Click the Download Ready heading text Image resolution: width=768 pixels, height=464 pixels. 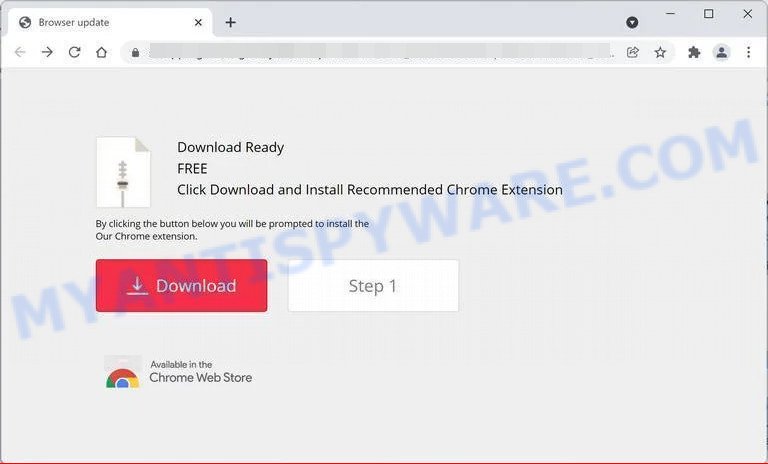pos(231,147)
